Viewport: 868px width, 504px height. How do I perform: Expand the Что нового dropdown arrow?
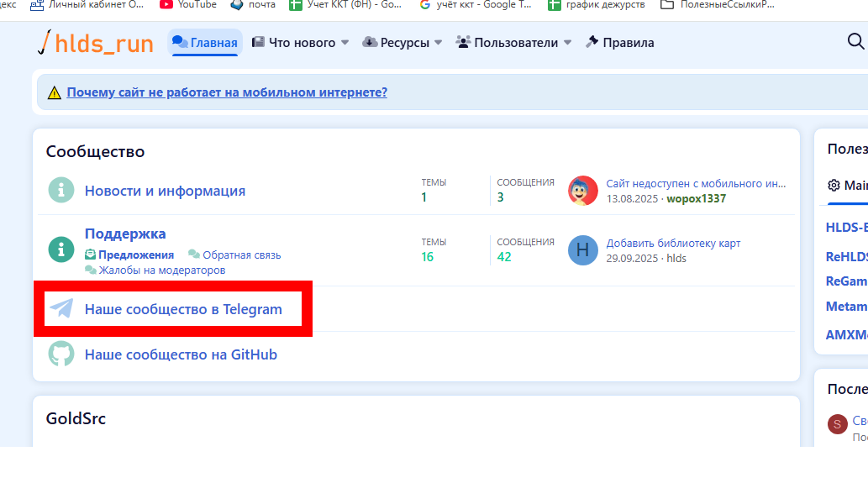coord(345,43)
